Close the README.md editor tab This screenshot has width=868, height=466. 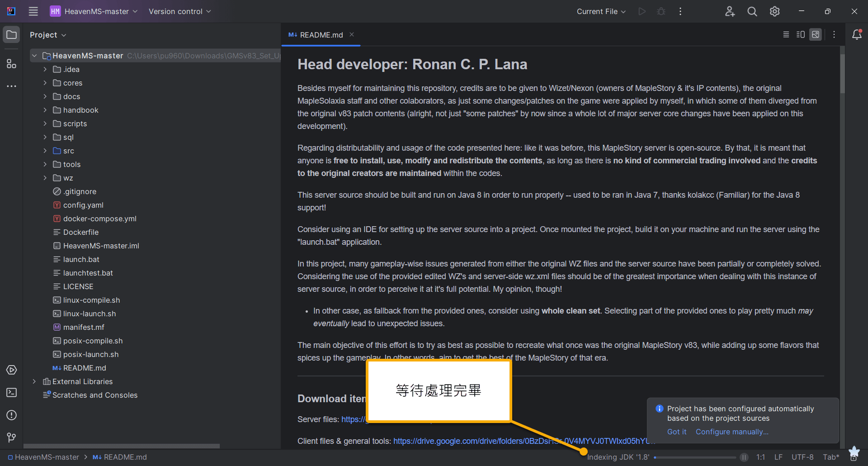click(x=352, y=35)
